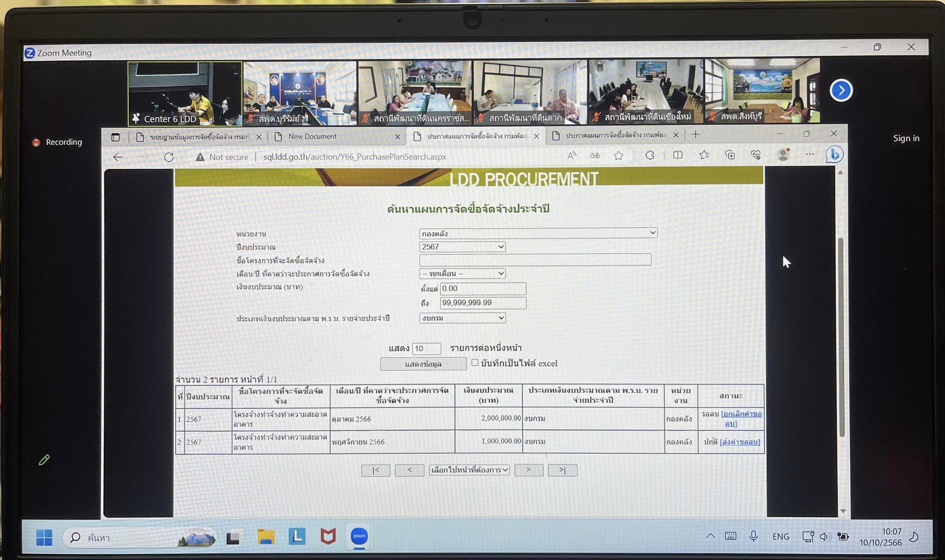Open the browser extensions puzzle icon
The image size is (945, 560).
[650, 155]
